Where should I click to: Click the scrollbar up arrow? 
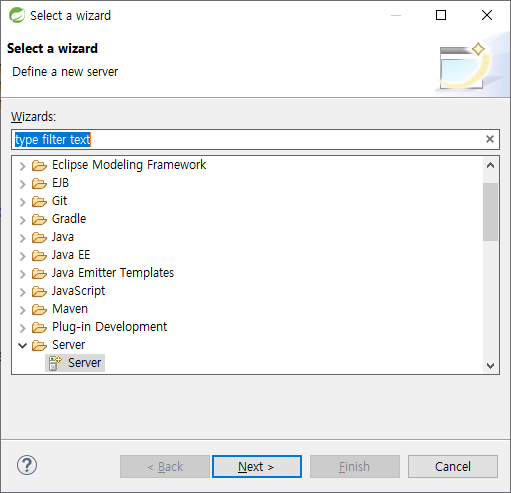tap(490, 165)
